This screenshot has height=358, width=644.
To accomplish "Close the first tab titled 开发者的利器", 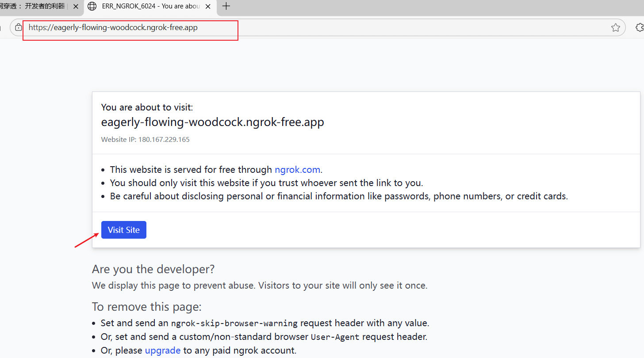I will coord(76,7).
